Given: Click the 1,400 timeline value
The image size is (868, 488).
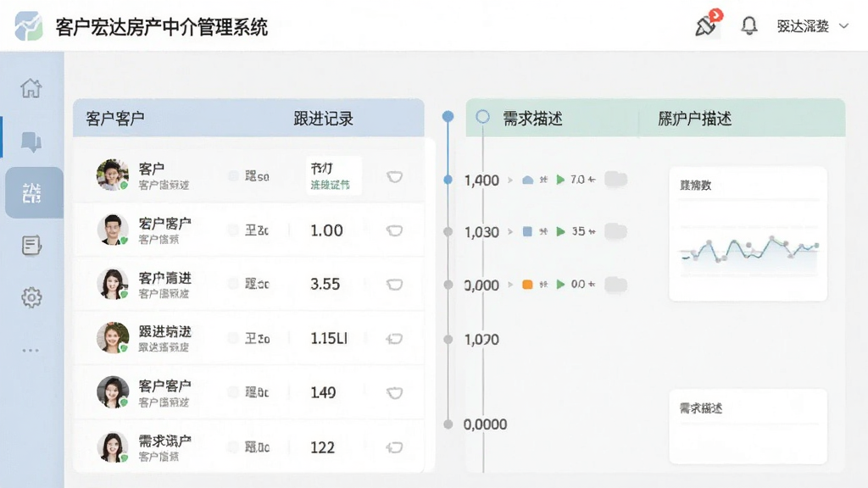Looking at the screenshot, I should pos(481,180).
